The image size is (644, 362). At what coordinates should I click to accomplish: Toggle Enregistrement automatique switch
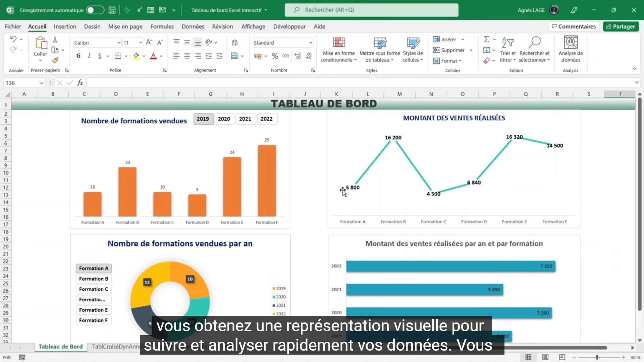pos(95,10)
